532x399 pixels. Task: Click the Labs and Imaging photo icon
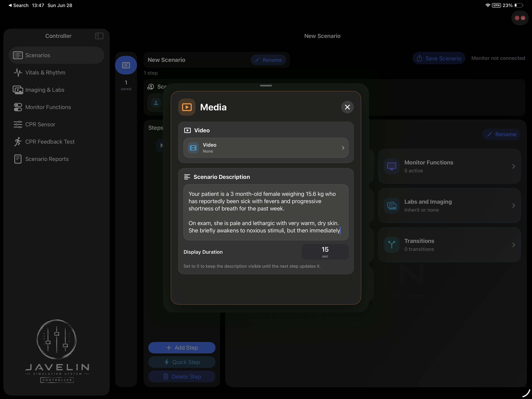[392, 205]
